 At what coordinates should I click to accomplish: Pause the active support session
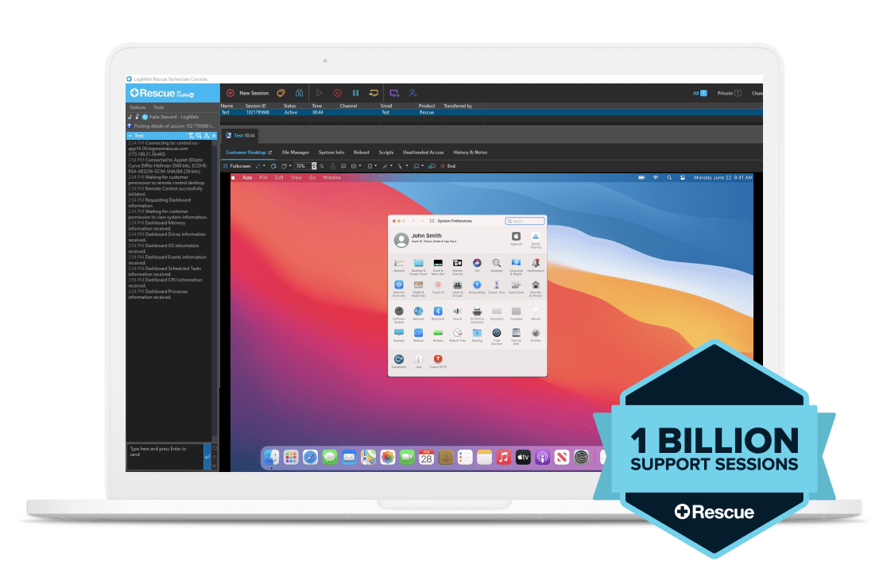click(x=355, y=93)
